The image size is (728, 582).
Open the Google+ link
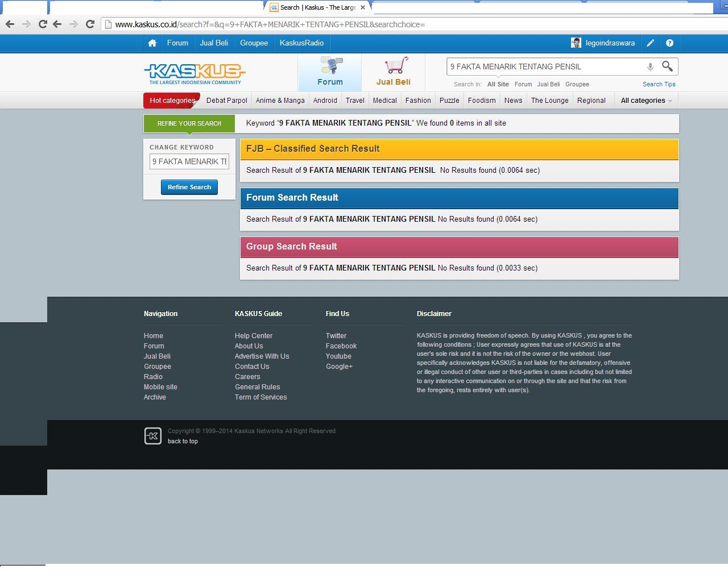point(339,367)
